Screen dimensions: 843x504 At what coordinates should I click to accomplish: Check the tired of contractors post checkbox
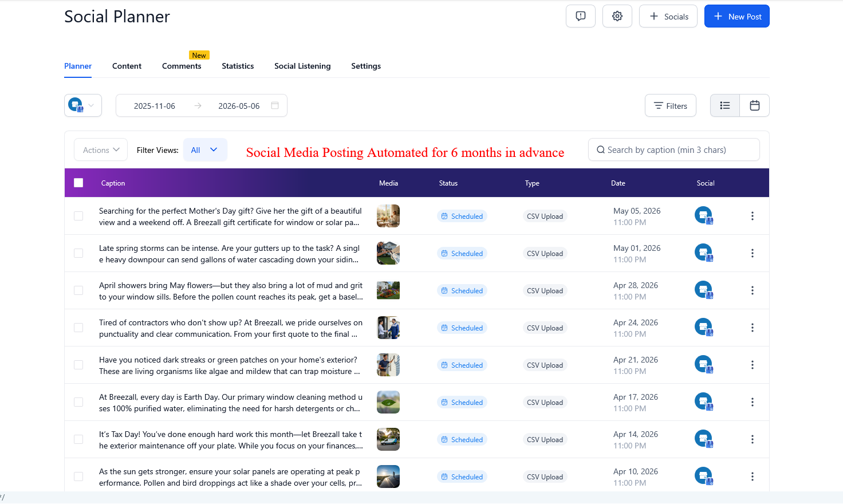[78, 328]
